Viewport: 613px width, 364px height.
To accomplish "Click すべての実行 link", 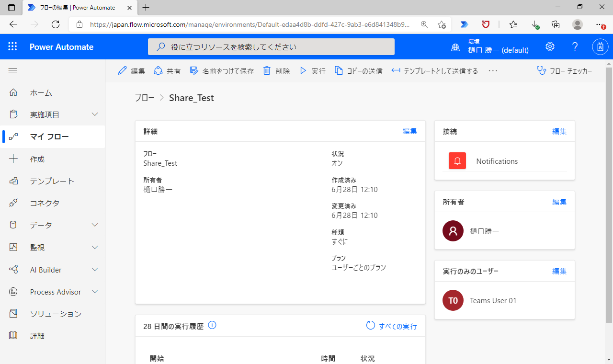I will pyautogui.click(x=398, y=326).
